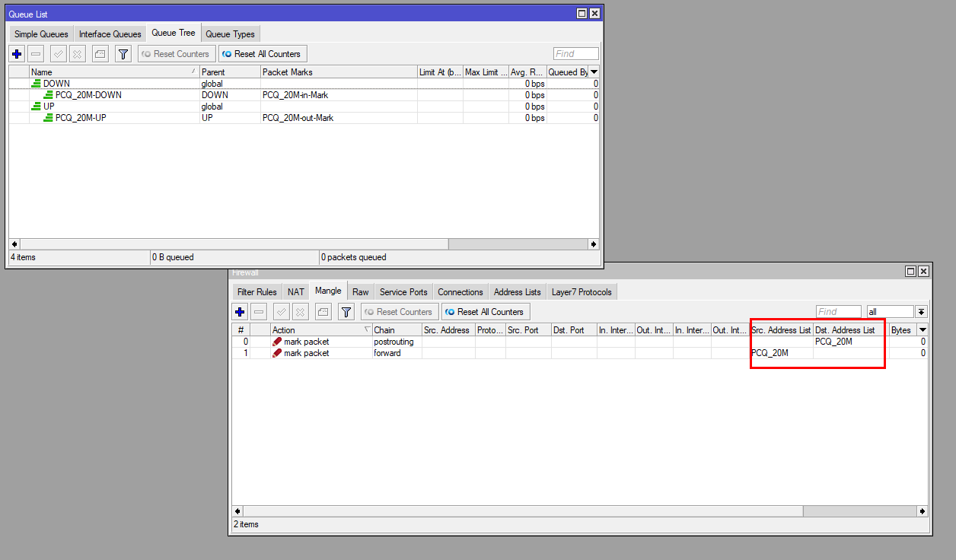This screenshot has height=560, width=956.
Task: Click the filter funnel icon in Queue List
Action: pyautogui.click(x=123, y=54)
